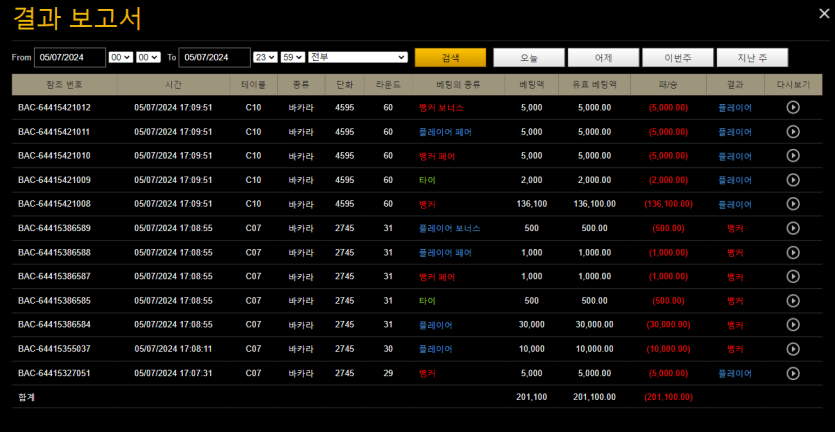The image size is (835, 432).
Task: Open the From hour dropdown
Action: click(120, 58)
